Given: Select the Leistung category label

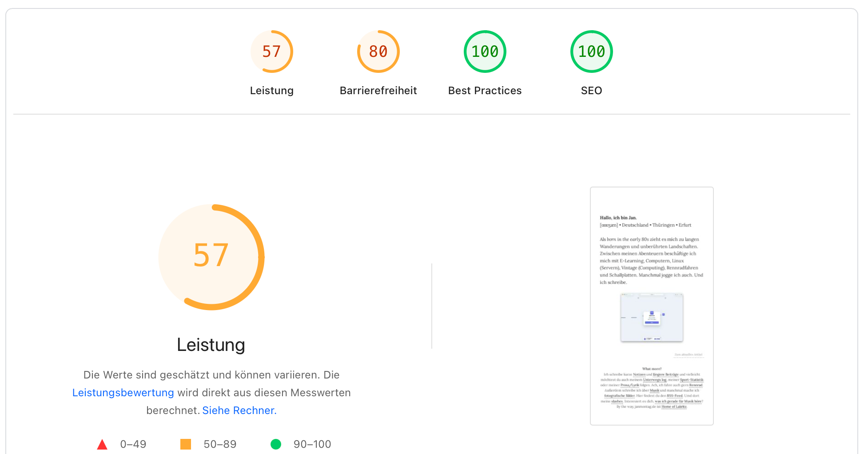Looking at the screenshot, I should pos(271,90).
